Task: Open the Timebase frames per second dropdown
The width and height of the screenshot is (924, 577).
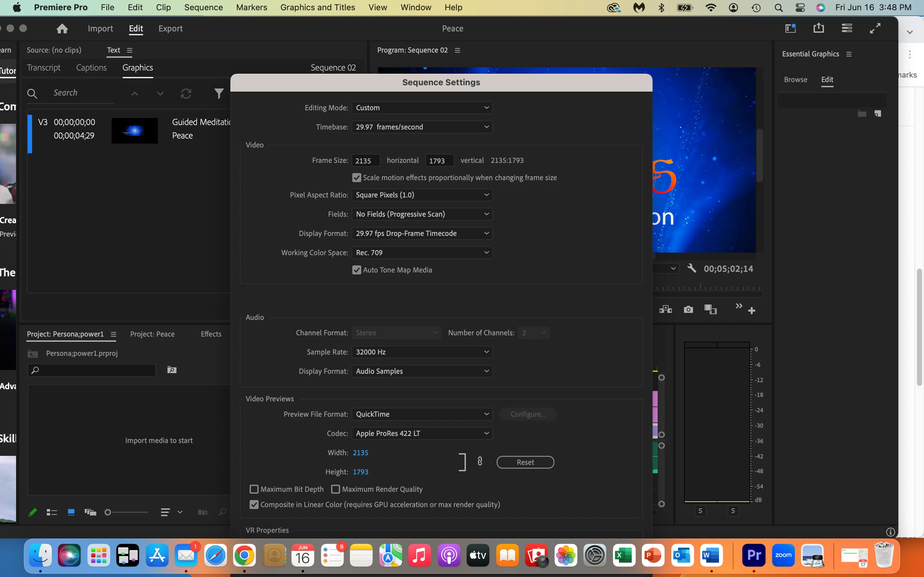Action: tap(422, 127)
